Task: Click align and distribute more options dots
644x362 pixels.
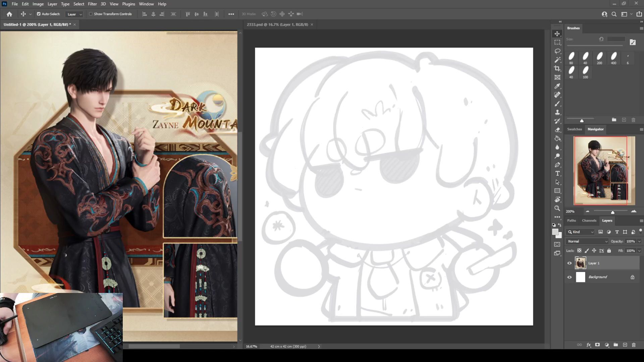Action: pos(231,14)
